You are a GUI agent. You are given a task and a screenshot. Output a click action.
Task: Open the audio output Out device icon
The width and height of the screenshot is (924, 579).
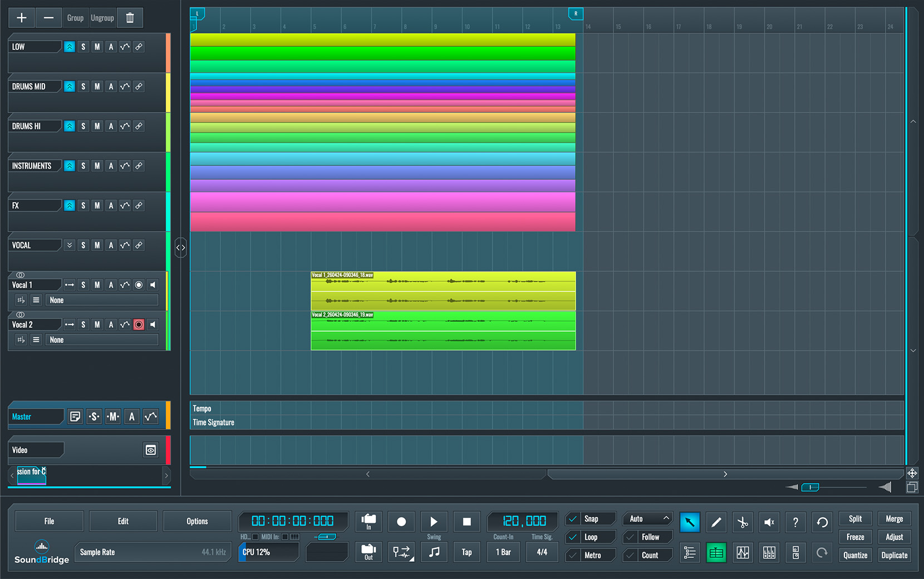click(368, 552)
